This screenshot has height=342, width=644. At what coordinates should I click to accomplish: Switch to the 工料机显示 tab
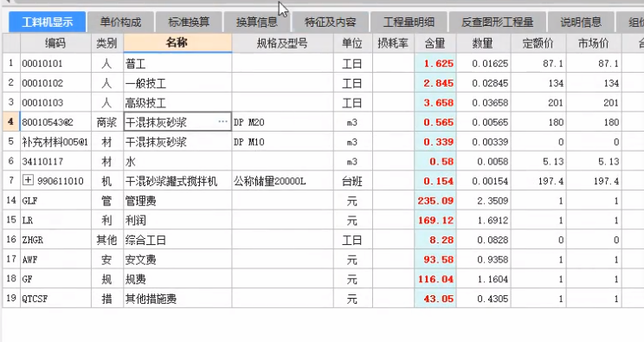(48, 23)
